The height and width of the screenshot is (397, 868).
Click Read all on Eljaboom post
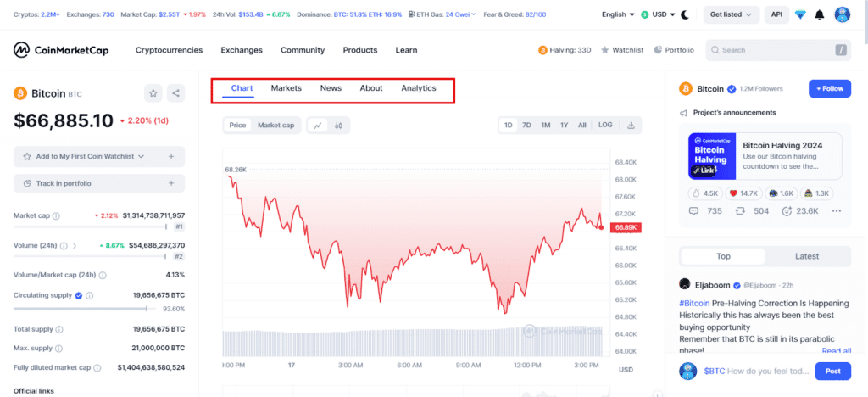(x=837, y=351)
